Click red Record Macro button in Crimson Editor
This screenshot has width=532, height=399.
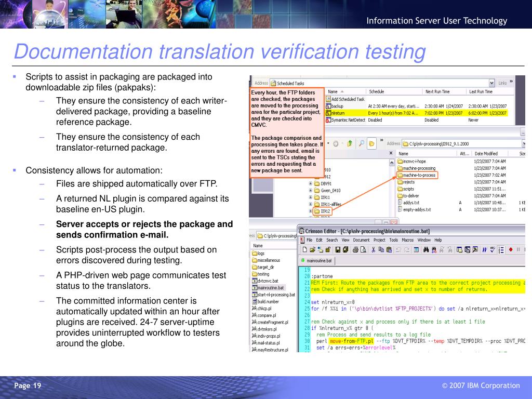click(511, 250)
